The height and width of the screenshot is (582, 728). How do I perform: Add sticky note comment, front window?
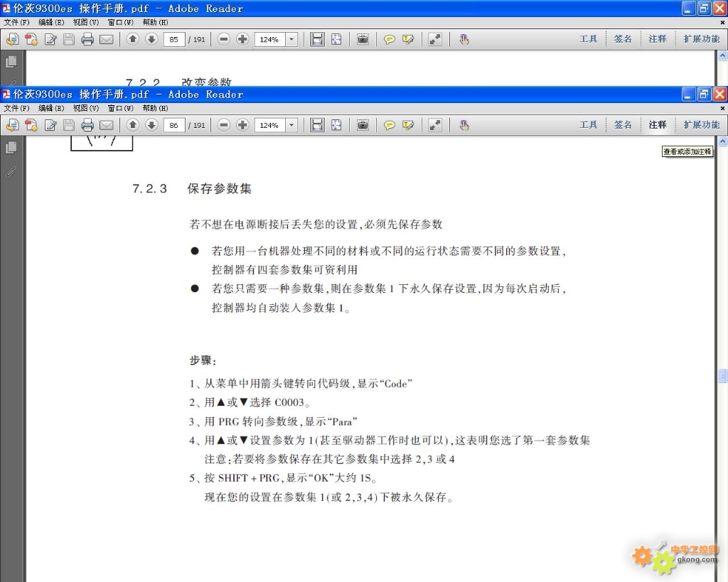point(389,125)
